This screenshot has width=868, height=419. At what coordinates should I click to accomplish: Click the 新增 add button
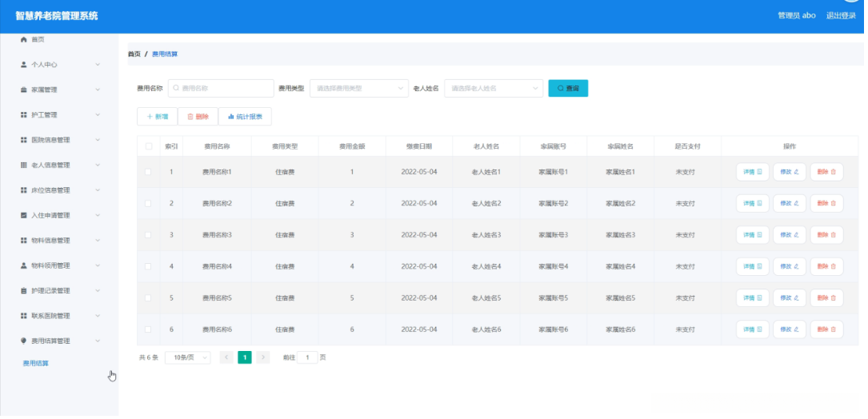(x=158, y=117)
